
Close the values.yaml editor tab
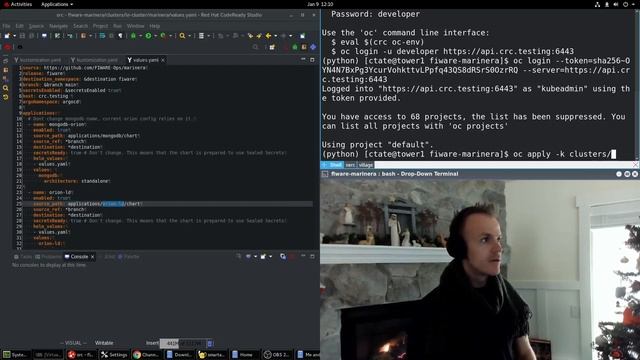[163, 60]
